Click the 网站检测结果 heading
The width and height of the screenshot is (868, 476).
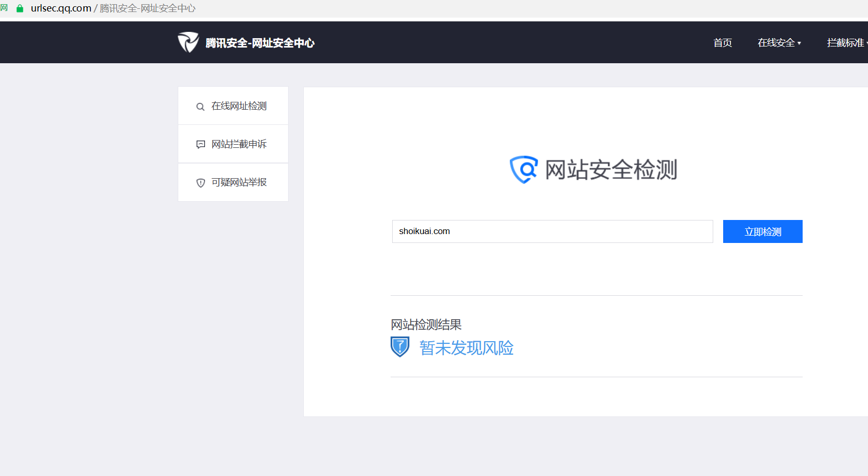(x=426, y=325)
